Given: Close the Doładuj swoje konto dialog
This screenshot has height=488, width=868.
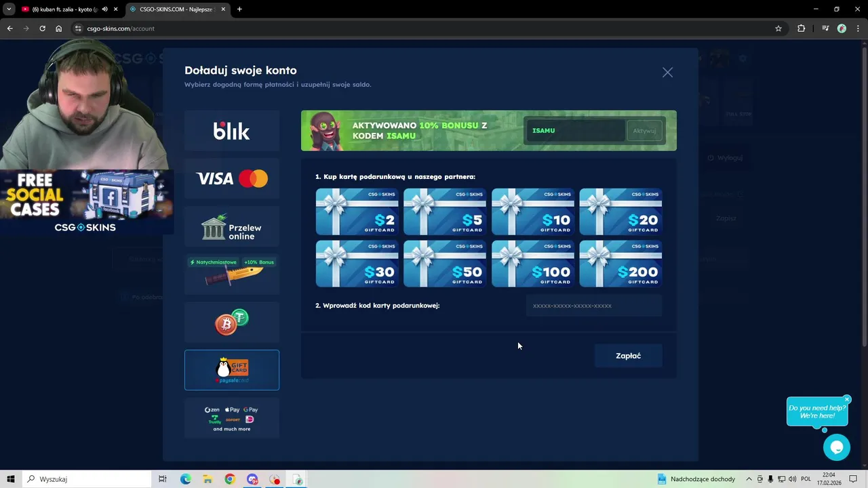Looking at the screenshot, I should pyautogui.click(x=668, y=73).
